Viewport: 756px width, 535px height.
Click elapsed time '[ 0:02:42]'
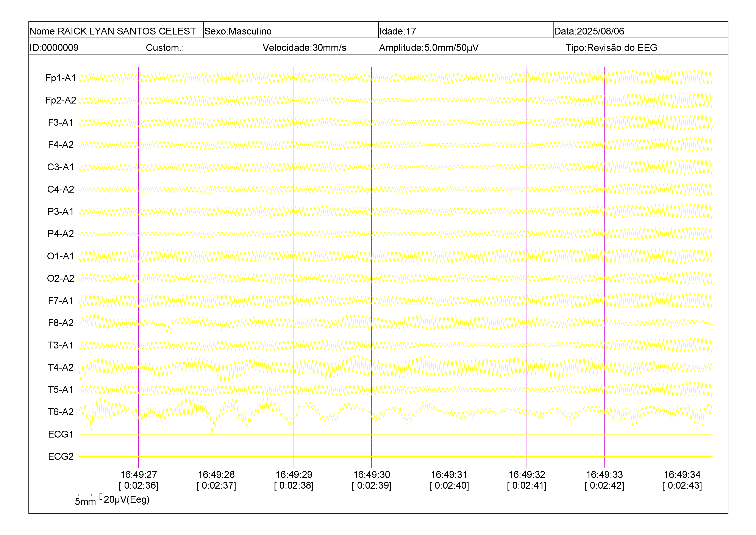604,485
